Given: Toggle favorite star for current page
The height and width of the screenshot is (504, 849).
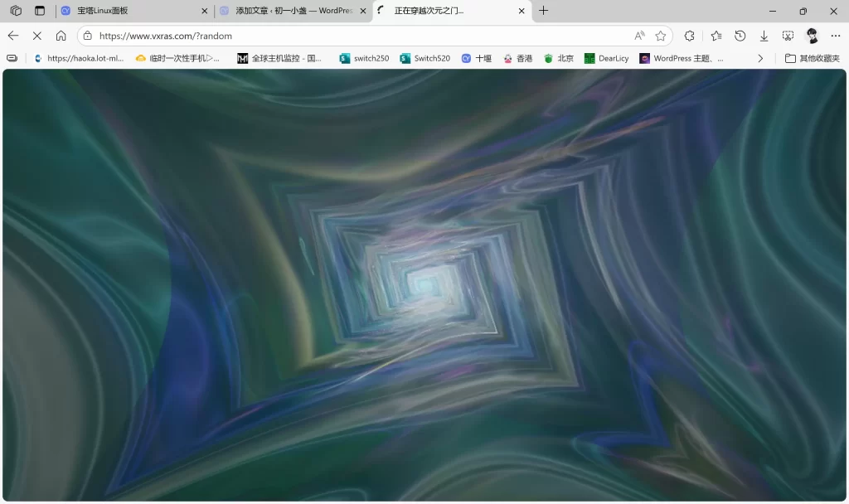Looking at the screenshot, I should (660, 36).
